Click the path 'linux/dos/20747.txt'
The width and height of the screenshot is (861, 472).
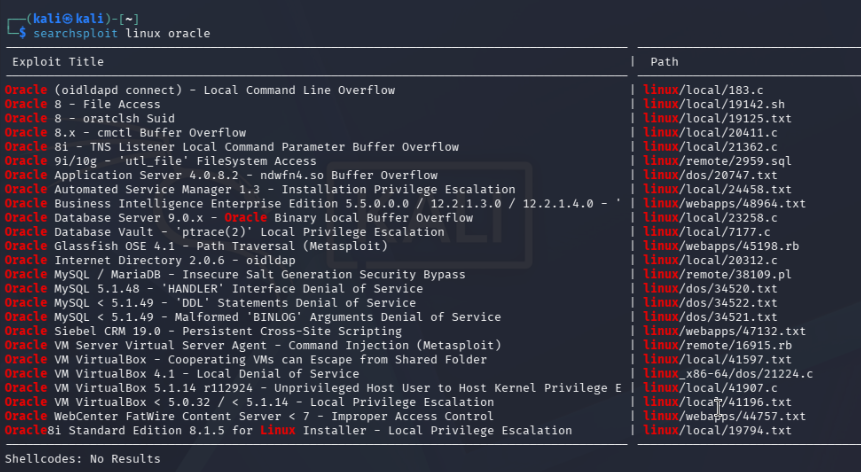[x=711, y=176]
